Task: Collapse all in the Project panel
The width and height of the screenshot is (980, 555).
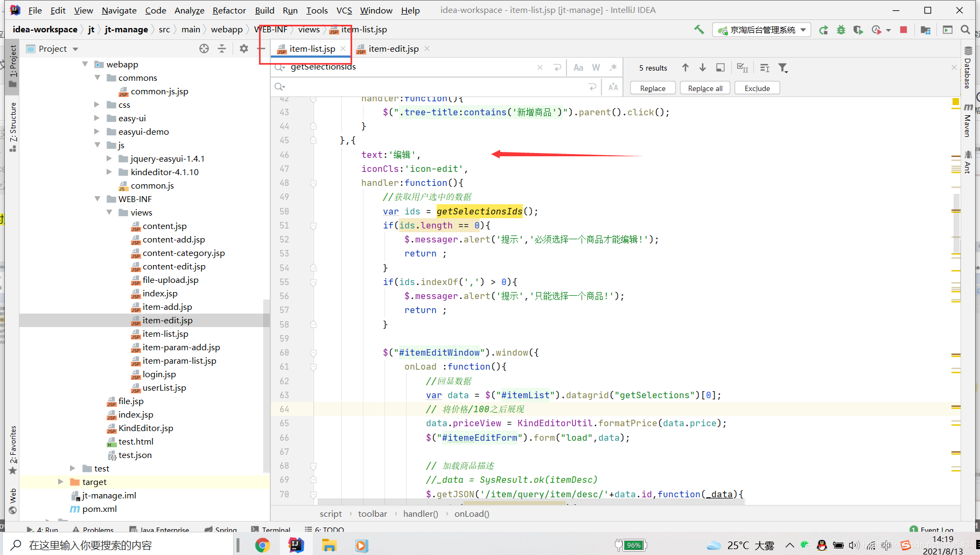Action: point(222,48)
